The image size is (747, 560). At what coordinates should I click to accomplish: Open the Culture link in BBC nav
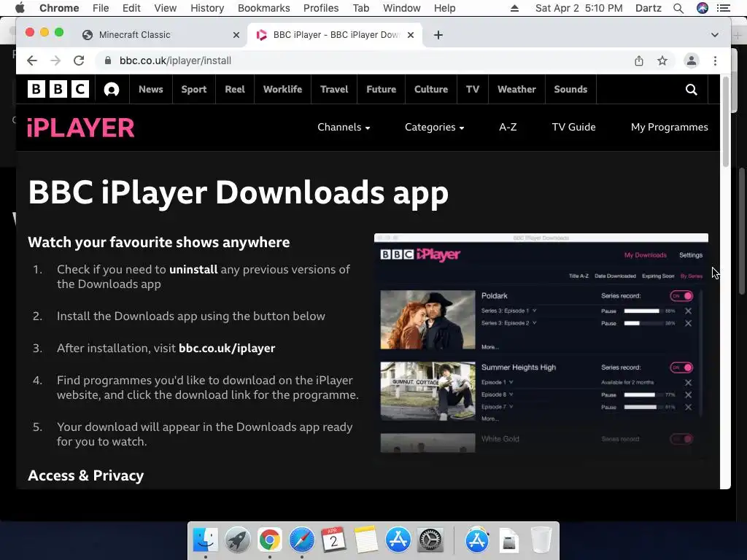click(430, 89)
